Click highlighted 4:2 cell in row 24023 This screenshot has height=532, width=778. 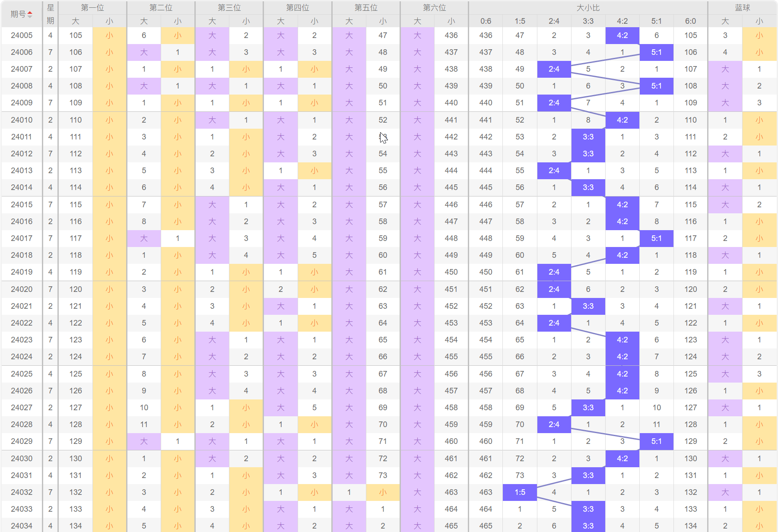[x=622, y=340]
